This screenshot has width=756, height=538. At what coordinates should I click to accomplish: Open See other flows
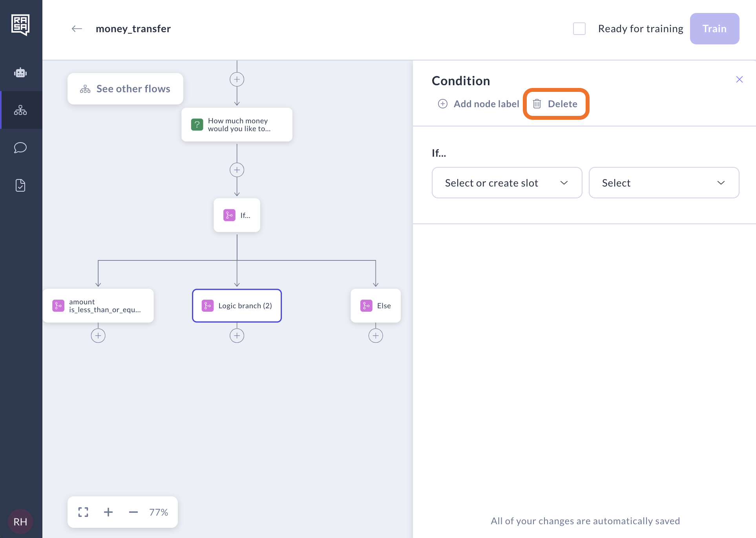pos(125,89)
